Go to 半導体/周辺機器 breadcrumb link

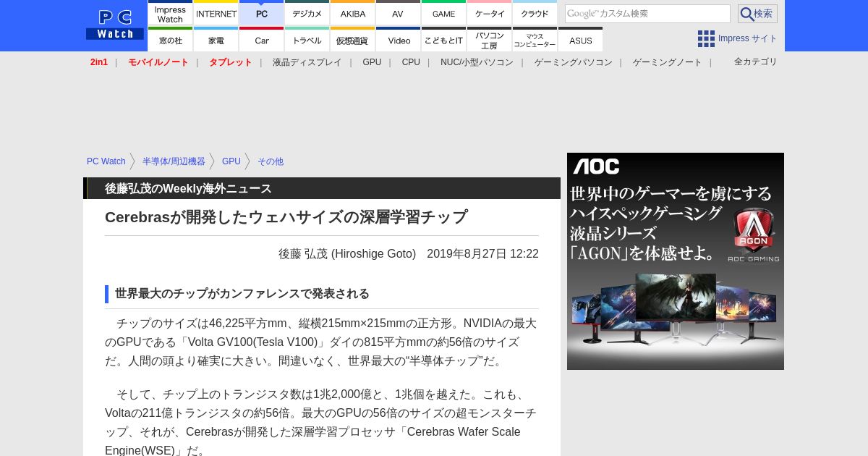click(x=174, y=161)
